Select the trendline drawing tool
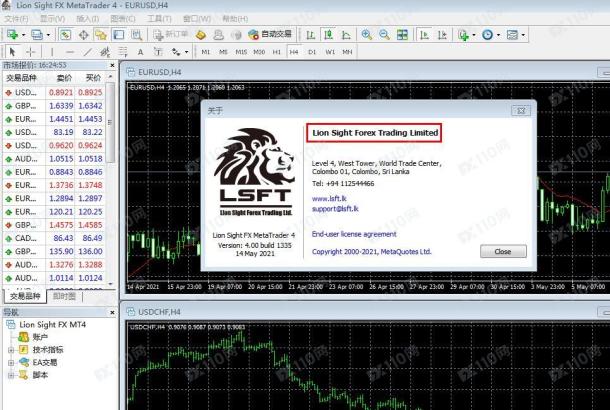This screenshot has width=610, height=410. tap(88, 51)
